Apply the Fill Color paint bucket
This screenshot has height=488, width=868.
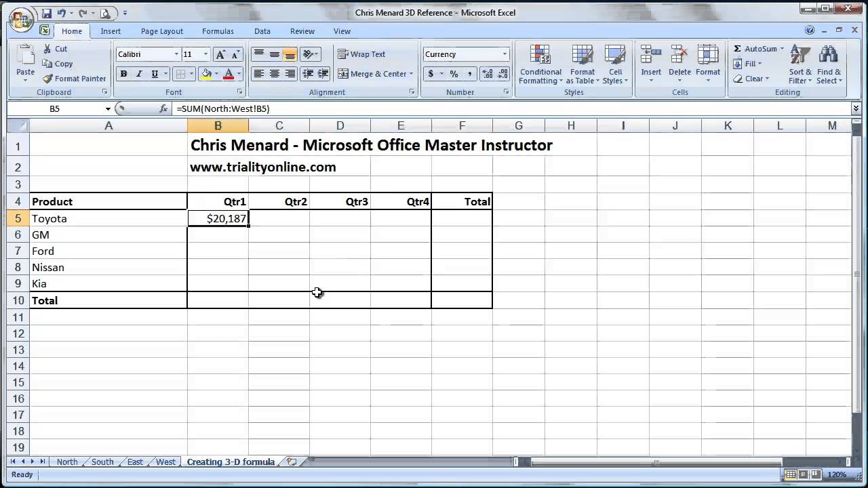click(207, 74)
